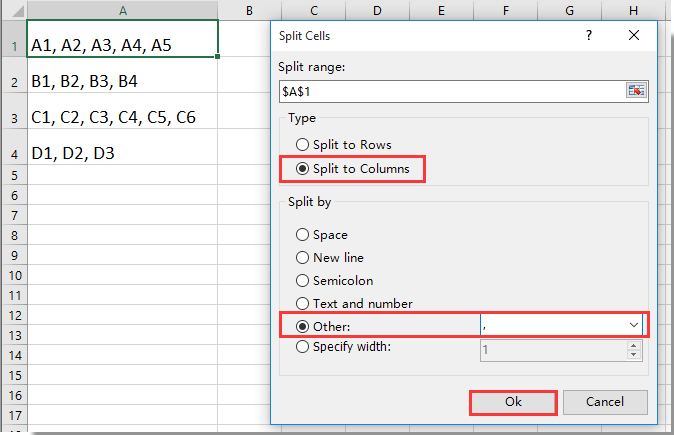
Task: Close the Split Cells dialog
Action: point(634,35)
